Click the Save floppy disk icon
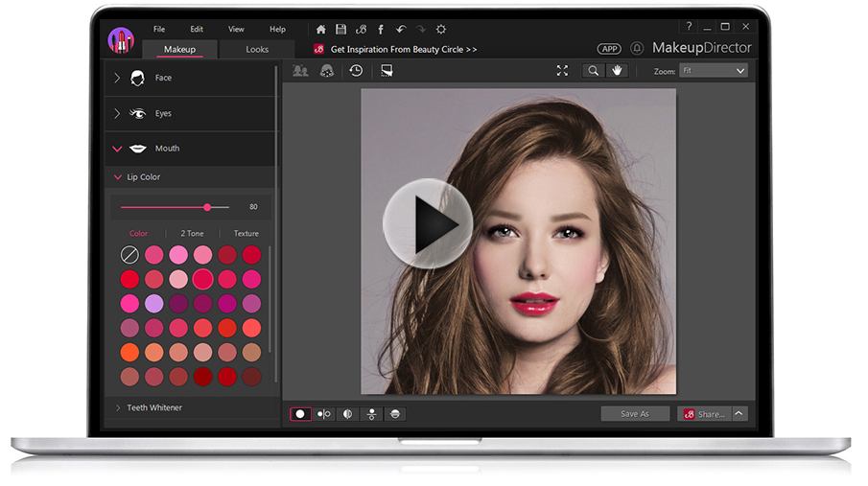Viewport: 868px width, 486px height. (x=340, y=30)
